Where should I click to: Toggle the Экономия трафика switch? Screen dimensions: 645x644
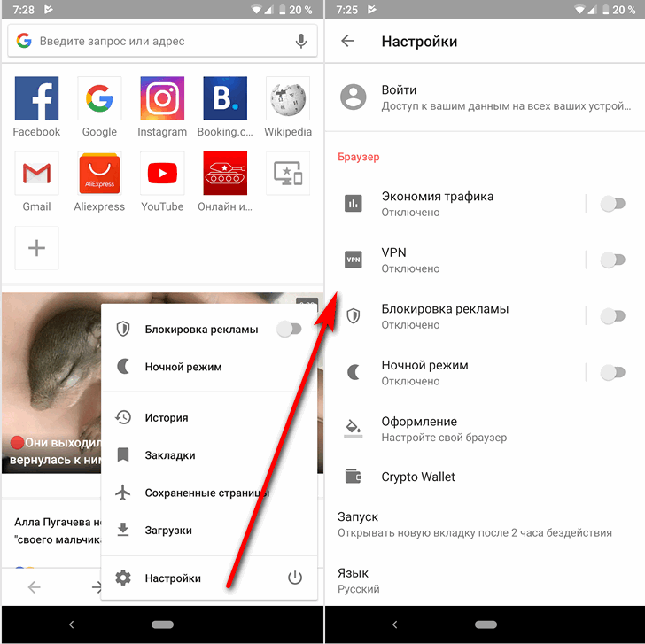click(613, 204)
